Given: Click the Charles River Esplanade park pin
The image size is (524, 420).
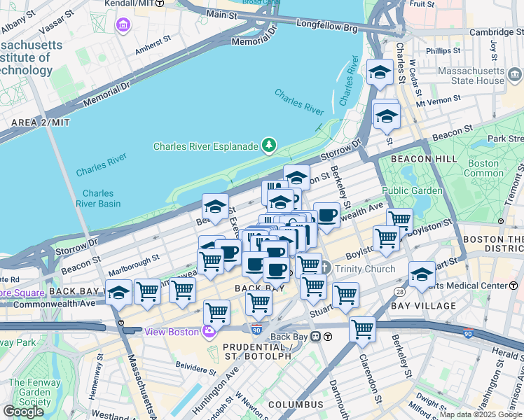Looking at the screenshot, I should (269, 146).
